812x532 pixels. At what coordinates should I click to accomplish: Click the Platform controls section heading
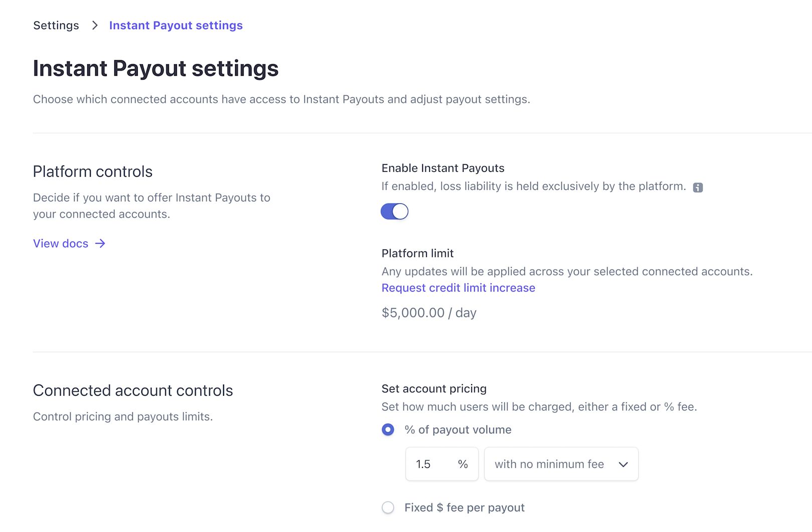(93, 172)
